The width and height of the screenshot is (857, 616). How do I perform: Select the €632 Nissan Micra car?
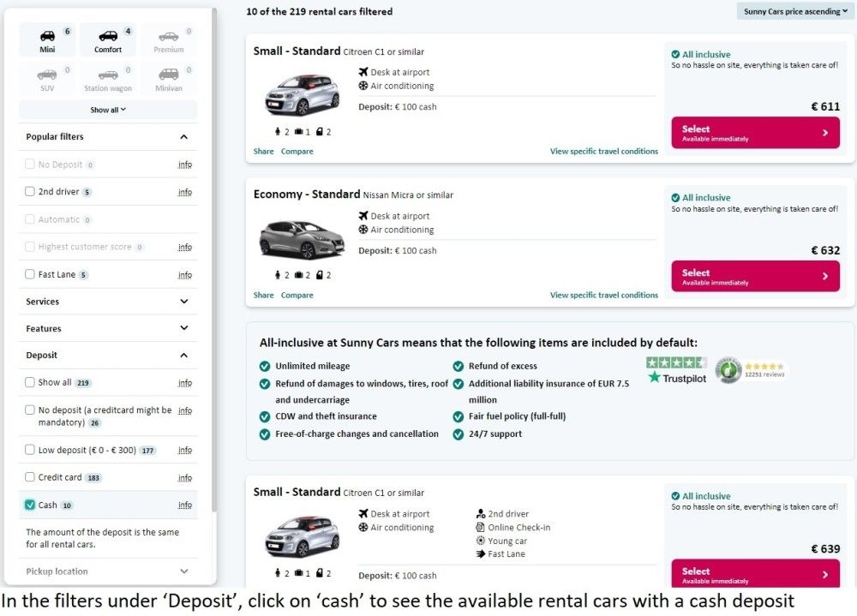click(x=755, y=276)
